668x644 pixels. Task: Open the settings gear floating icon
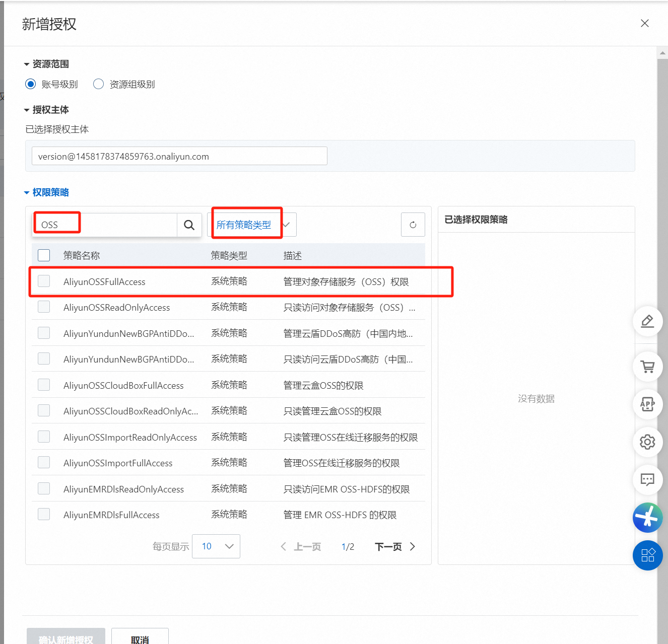point(647,442)
